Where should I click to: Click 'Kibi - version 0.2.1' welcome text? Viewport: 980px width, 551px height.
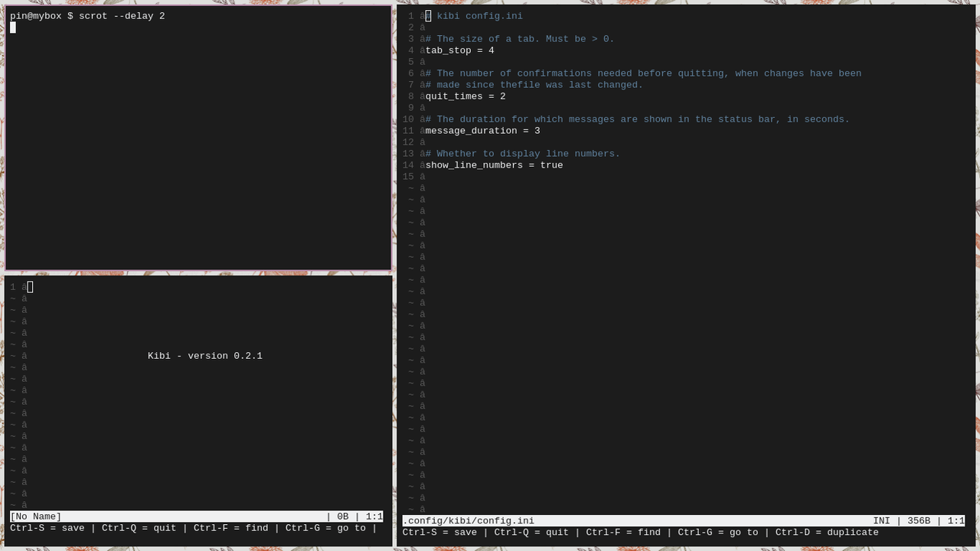[x=205, y=356]
